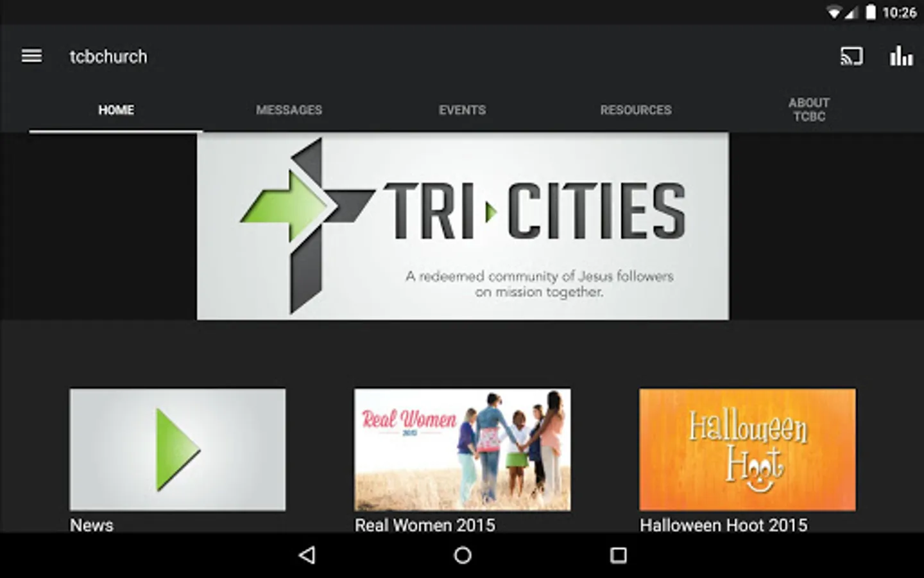
Task: Tap the Cast screen icon
Action: click(x=851, y=57)
